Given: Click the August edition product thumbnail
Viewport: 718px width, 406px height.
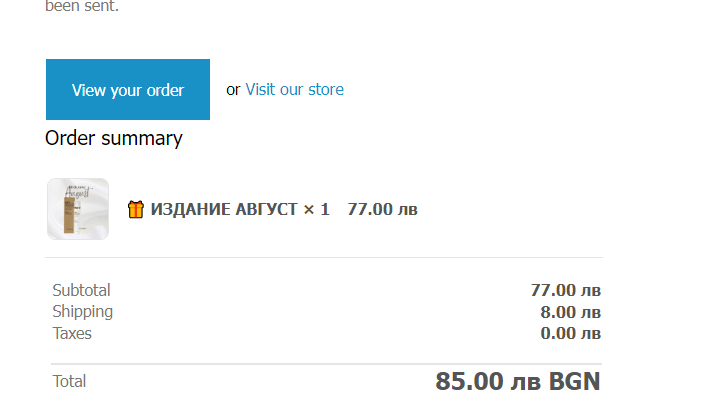Looking at the screenshot, I should pos(78,209).
